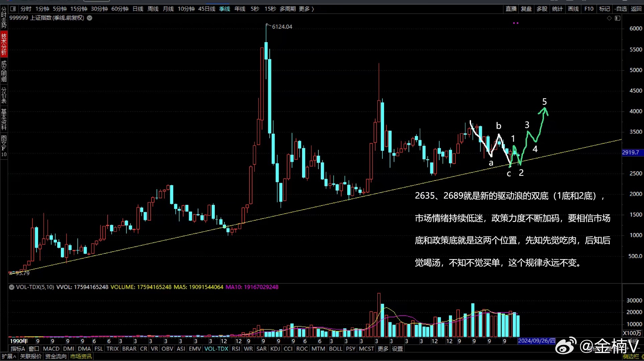The image size is (644, 361).
Task: Open the 市场资讯 tab
Action: [x=81, y=356]
